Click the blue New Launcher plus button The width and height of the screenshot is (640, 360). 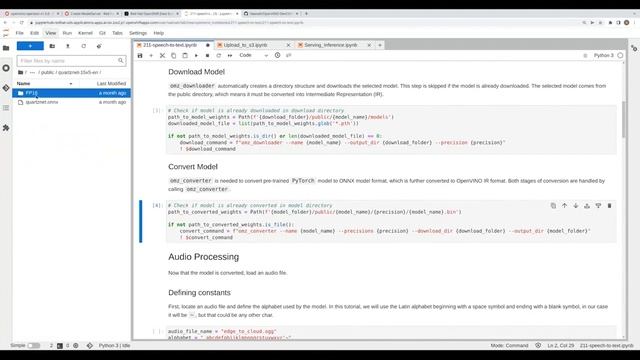(x=30, y=46)
